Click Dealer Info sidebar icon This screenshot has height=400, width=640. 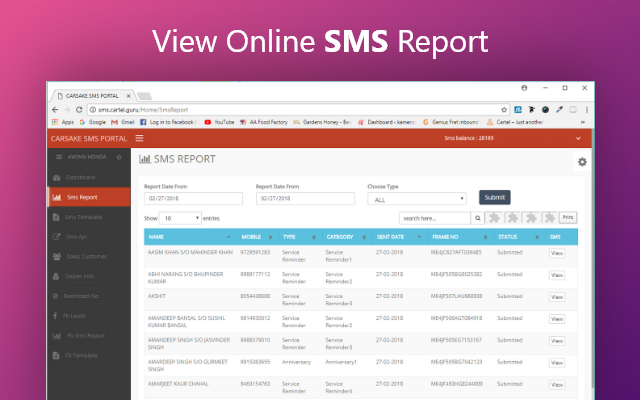[56, 276]
